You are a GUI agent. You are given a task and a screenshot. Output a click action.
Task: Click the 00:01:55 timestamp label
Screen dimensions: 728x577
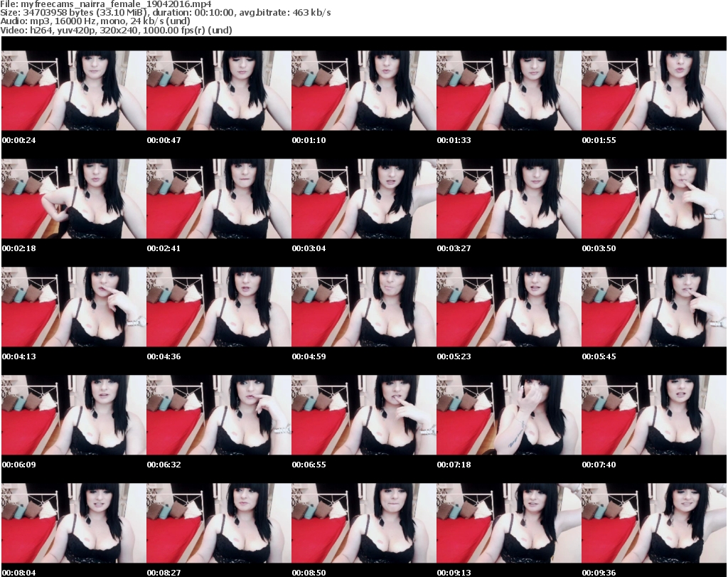(599, 140)
